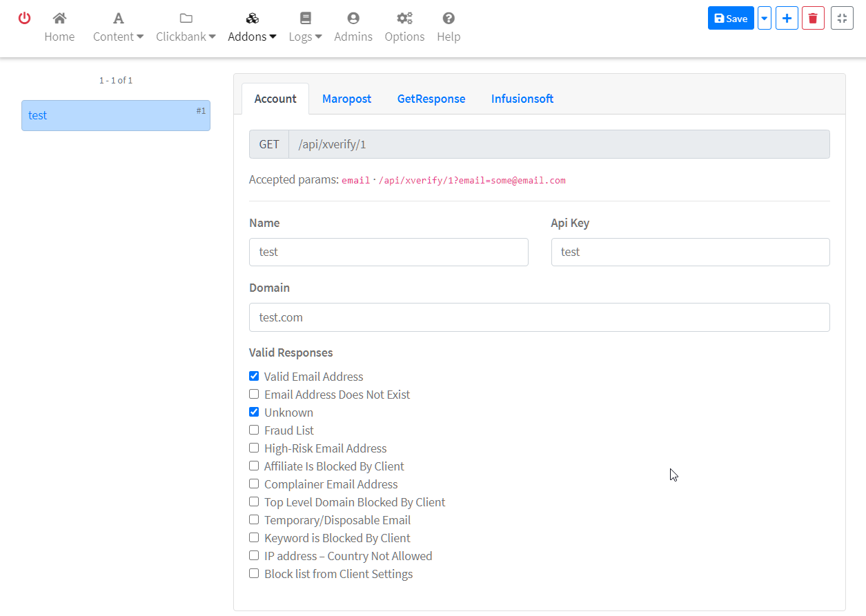
Task: Uncheck Valid Email Address checkbox
Action: point(254,377)
